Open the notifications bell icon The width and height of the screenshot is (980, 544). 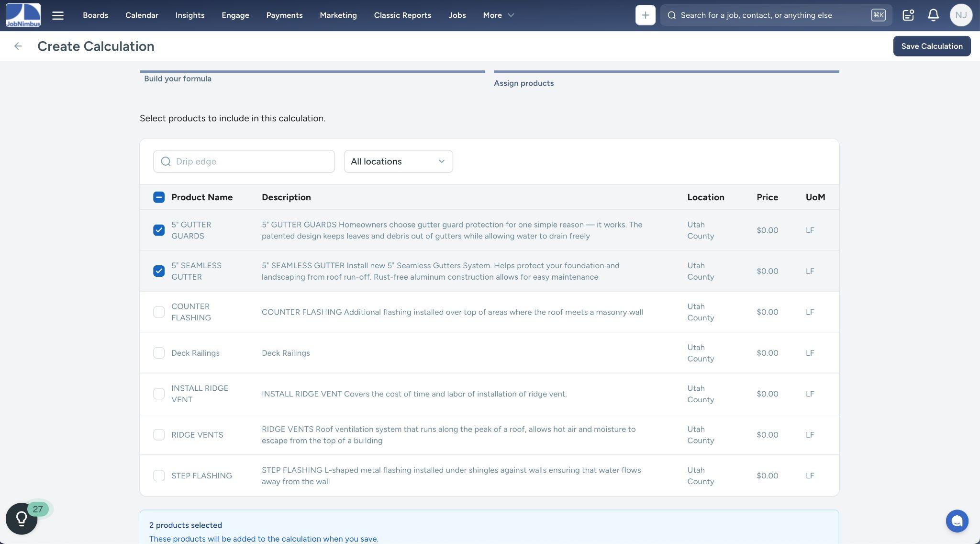coord(933,15)
